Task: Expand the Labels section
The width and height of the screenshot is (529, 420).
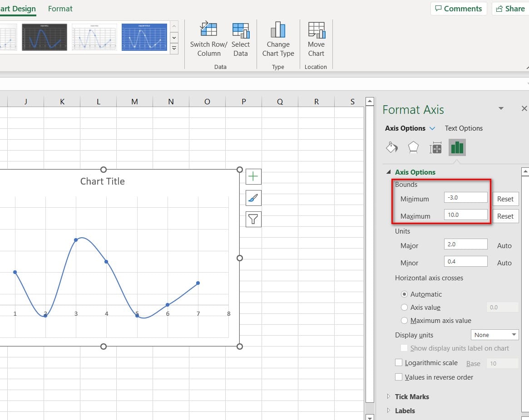Action: pos(405,410)
